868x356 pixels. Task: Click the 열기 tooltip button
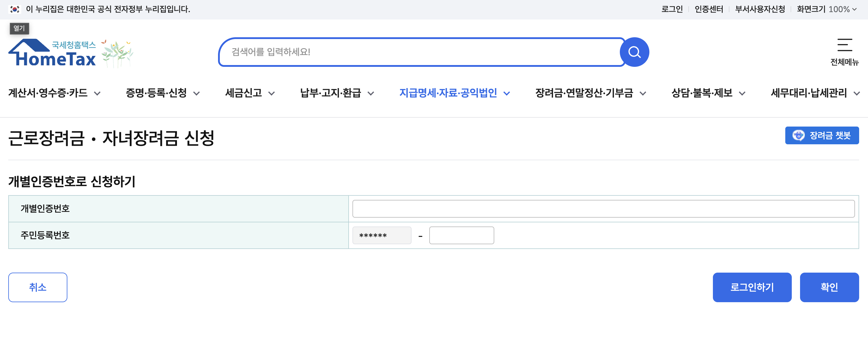(19, 28)
